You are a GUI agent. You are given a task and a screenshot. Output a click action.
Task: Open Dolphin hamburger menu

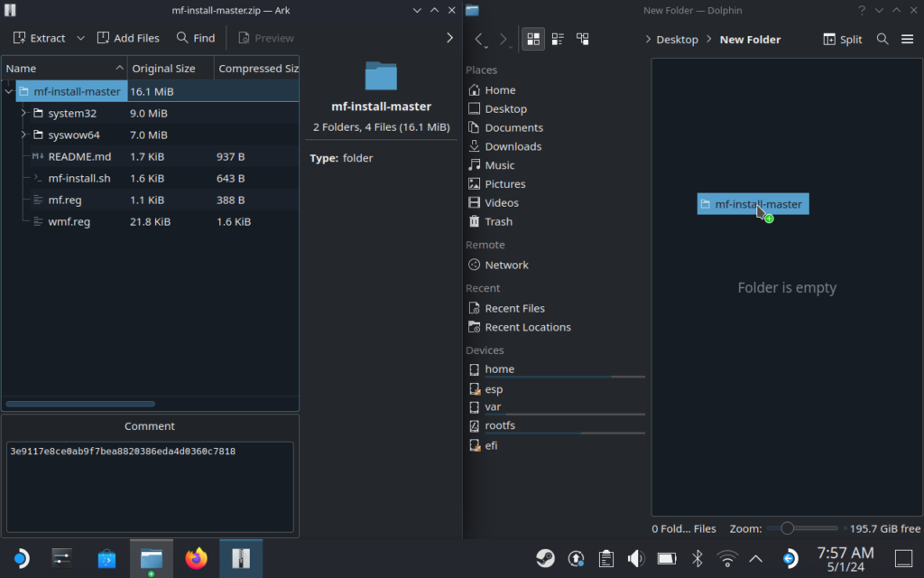(x=908, y=39)
